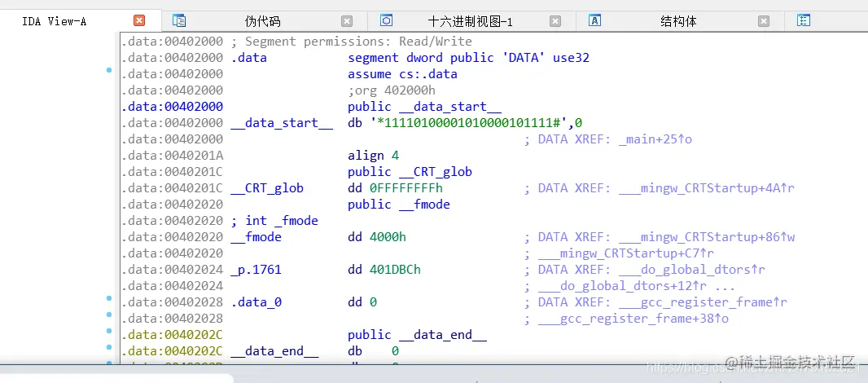Screen dimensions: 868x383
Task: Select the .data_0 label
Action: tap(256, 302)
